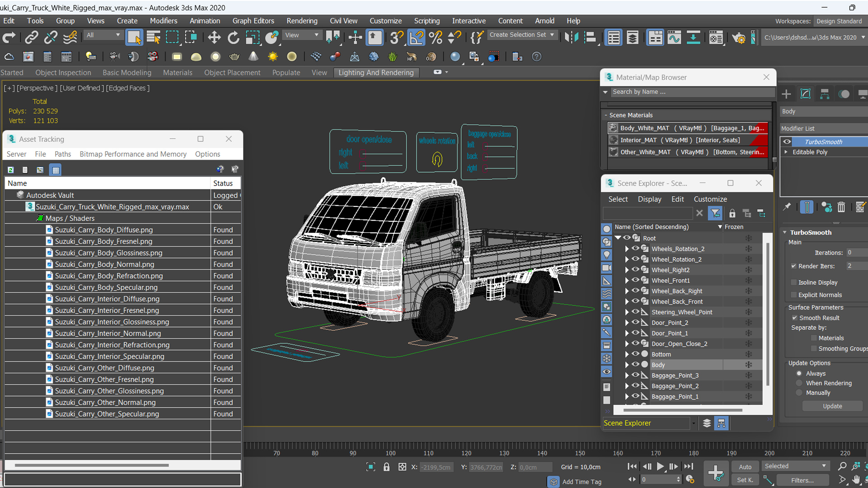Select the Move transform tool
This screenshot has width=868, height=488.
(214, 38)
